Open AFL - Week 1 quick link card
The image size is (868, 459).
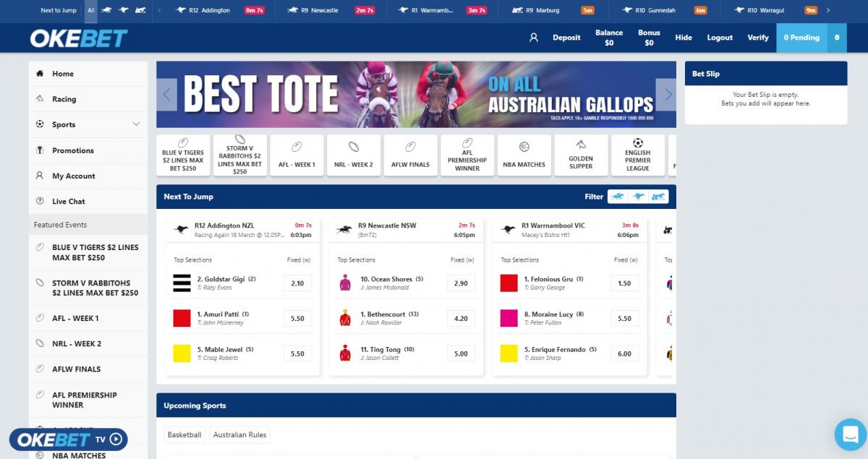pyautogui.click(x=297, y=155)
